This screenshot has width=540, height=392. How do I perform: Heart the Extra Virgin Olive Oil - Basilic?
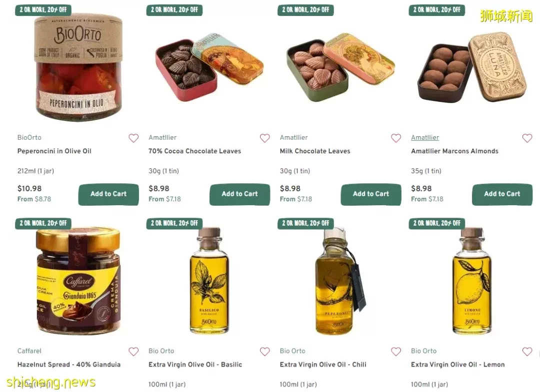click(x=265, y=352)
